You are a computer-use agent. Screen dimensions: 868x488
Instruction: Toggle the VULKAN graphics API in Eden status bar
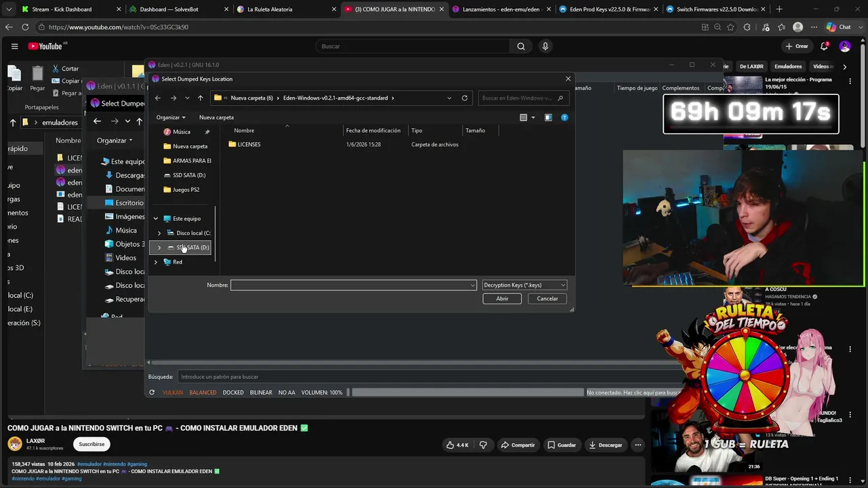173,392
